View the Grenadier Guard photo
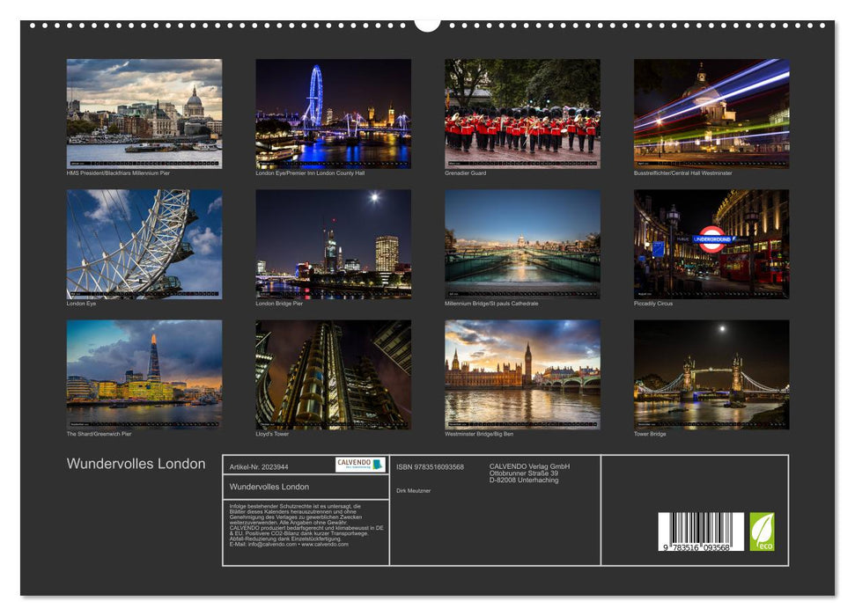The image size is (855, 616). point(521,113)
